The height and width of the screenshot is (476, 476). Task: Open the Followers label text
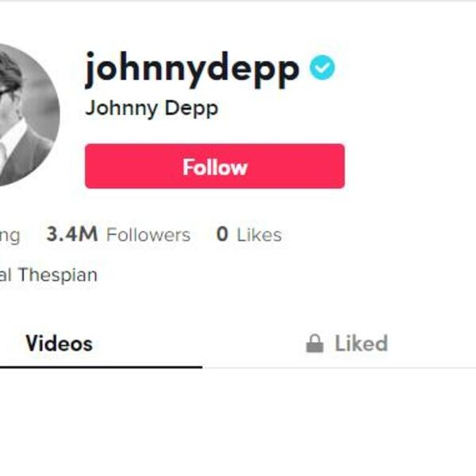tap(148, 235)
